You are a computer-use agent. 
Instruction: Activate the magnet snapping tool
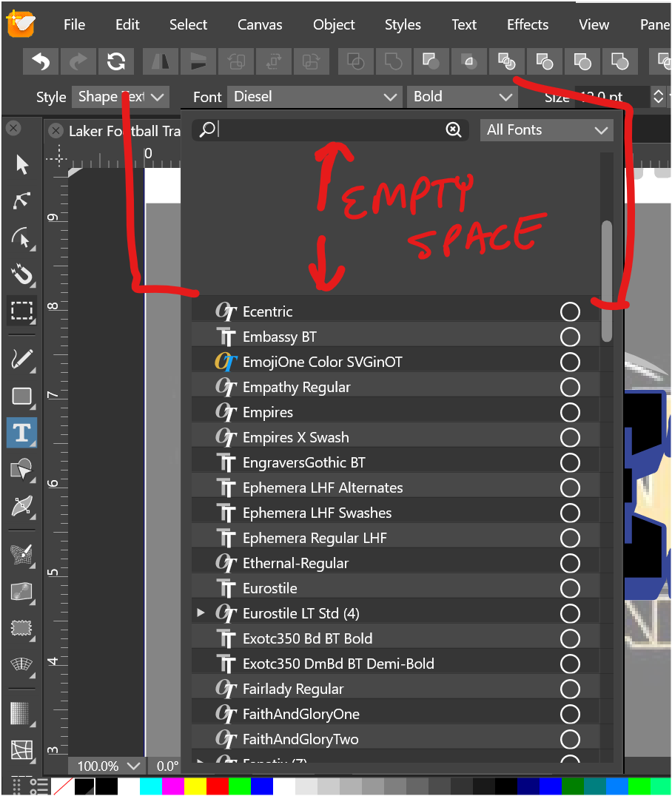point(22,275)
